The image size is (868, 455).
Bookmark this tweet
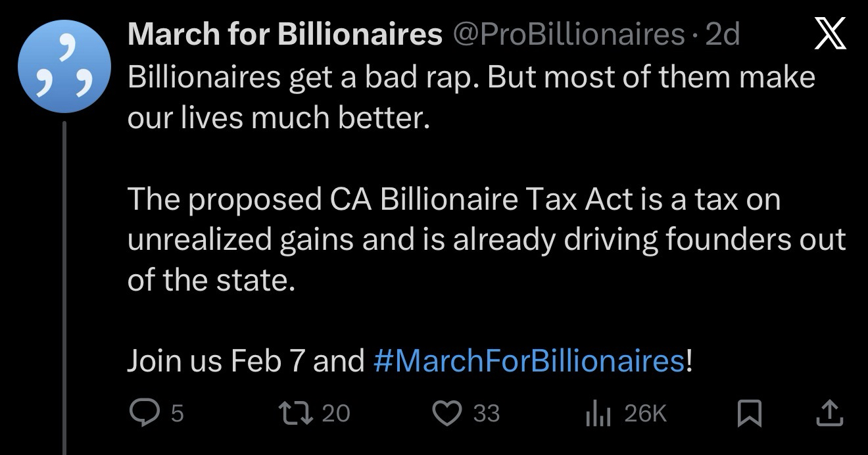click(749, 413)
